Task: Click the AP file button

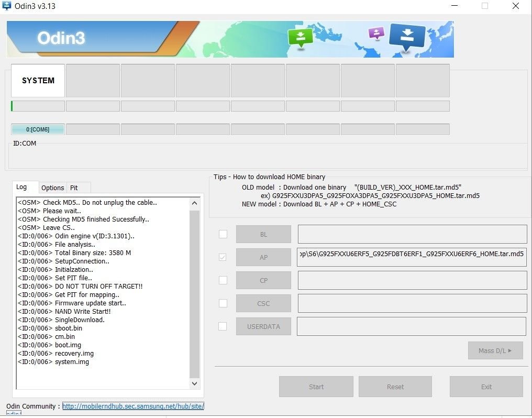Action: (263, 257)
